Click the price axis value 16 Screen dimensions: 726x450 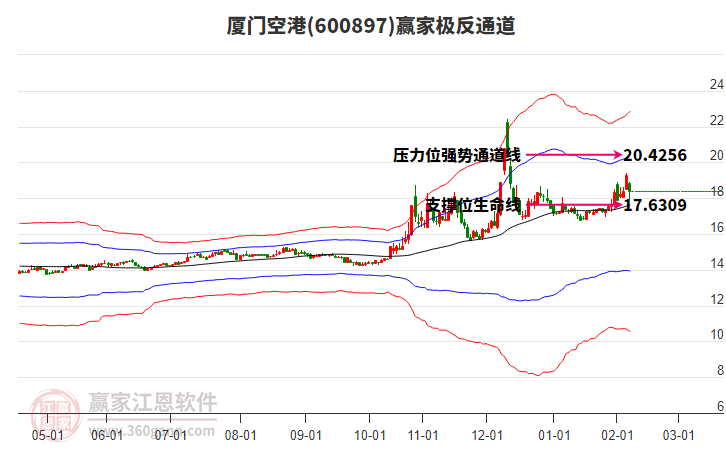pos(717,227)
